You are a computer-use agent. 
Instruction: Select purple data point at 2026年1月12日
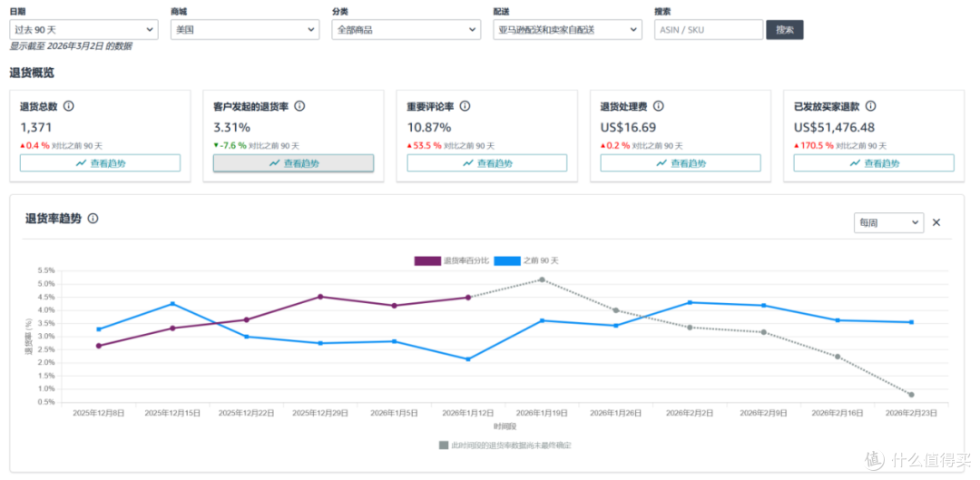468,298
